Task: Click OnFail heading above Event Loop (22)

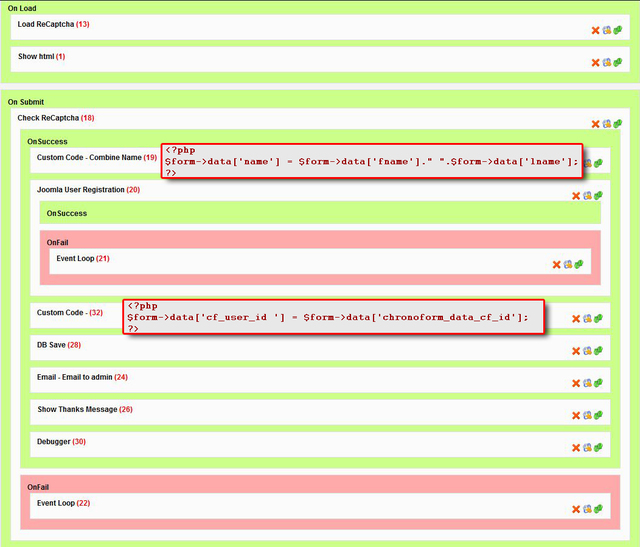Action: pyautogui.click(x=38, y=487)
